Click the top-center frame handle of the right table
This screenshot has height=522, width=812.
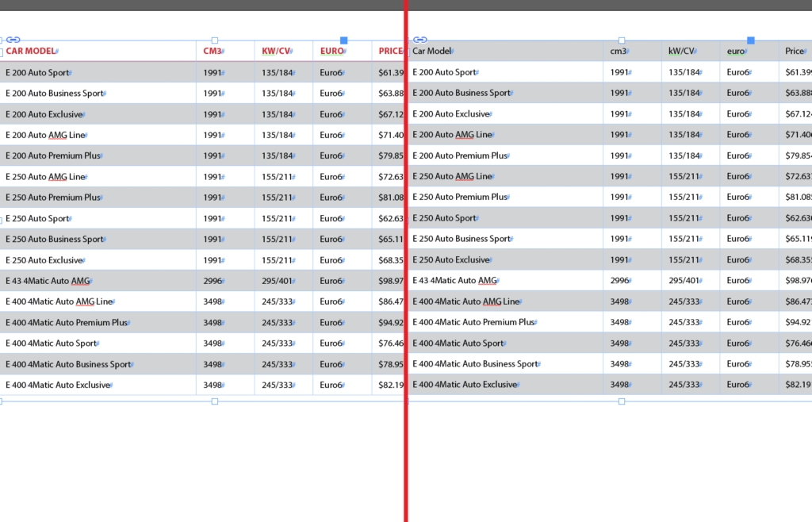click(x=622, y=40)
